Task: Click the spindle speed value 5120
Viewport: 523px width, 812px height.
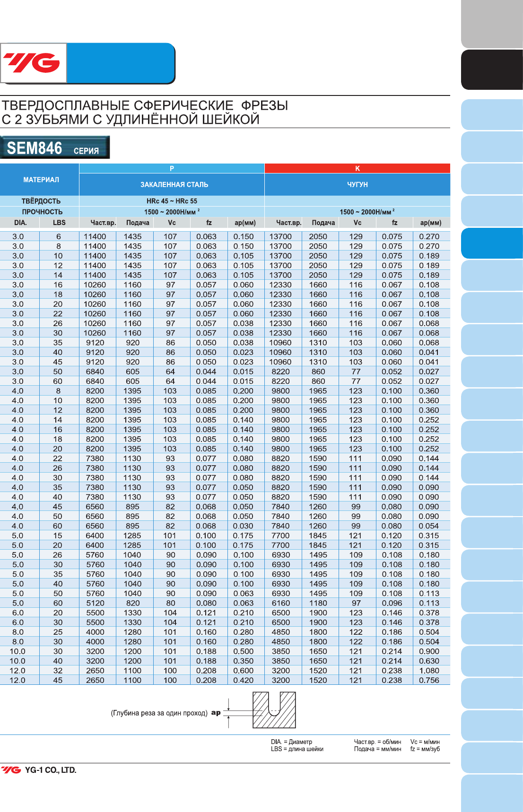Action: click(95, 603)
